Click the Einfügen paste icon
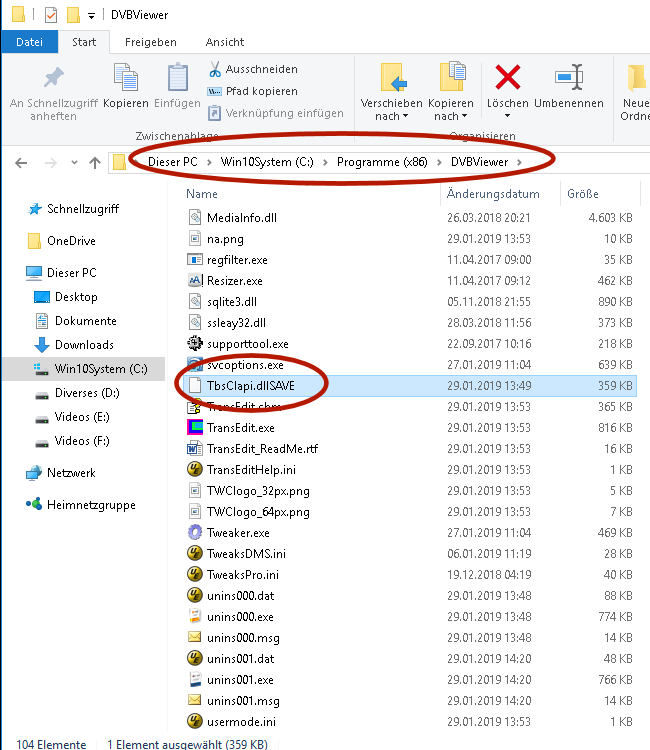 click(x=177, y=77)
